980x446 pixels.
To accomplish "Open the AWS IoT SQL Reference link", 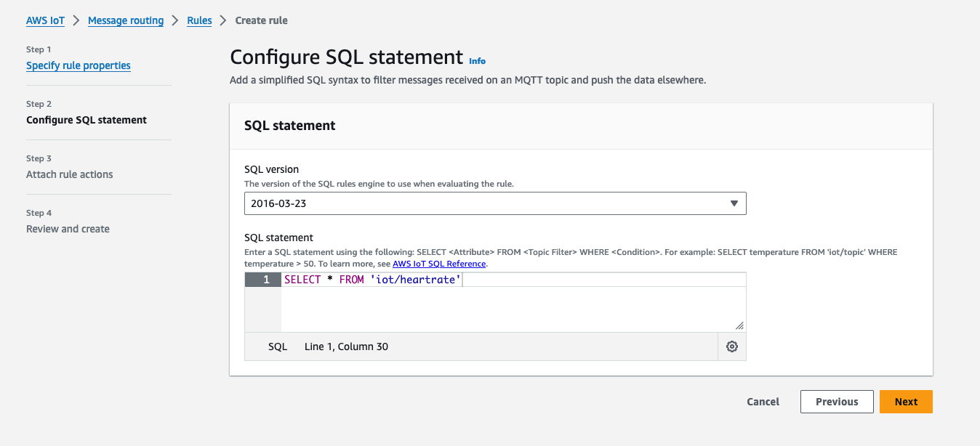I will click(x=439, y=264).
